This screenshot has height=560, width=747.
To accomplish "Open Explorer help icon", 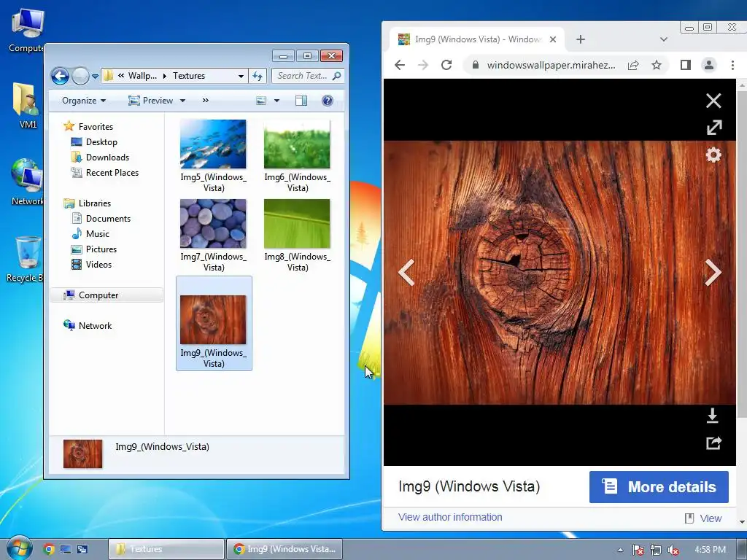I will coord(328,101).
